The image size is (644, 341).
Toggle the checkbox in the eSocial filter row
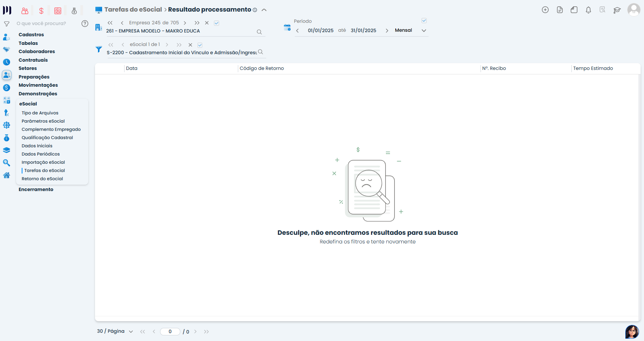tap(200, 45)
